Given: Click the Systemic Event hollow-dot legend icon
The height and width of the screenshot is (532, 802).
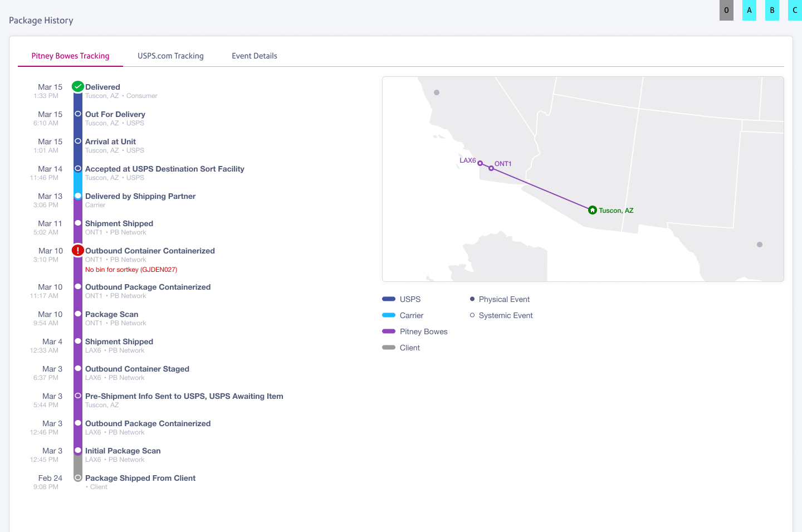Looking at the screenshot, I should [x=472, y=315].
